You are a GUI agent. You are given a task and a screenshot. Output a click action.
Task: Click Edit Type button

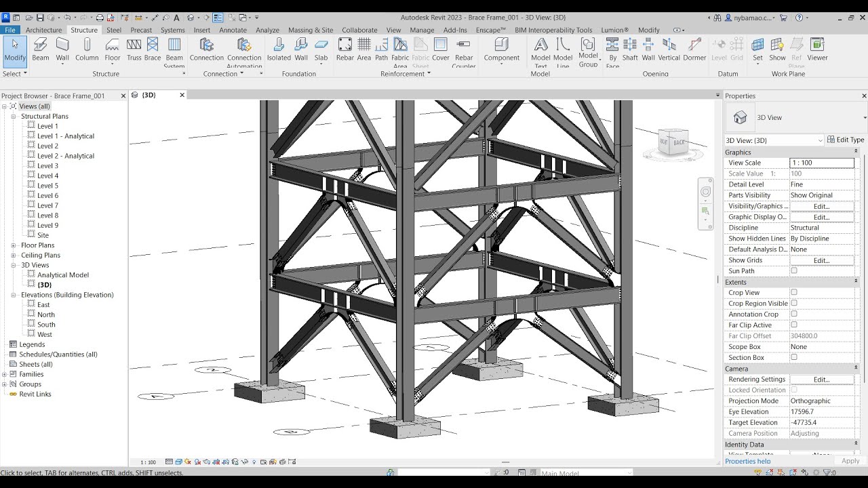[x=846, y=140]
